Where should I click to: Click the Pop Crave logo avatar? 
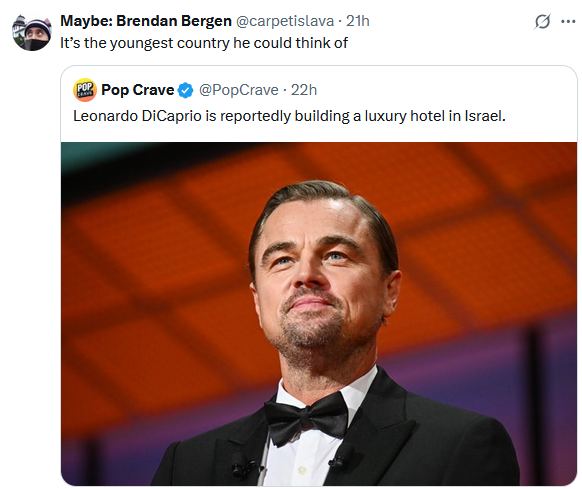(x=85, y=90)
